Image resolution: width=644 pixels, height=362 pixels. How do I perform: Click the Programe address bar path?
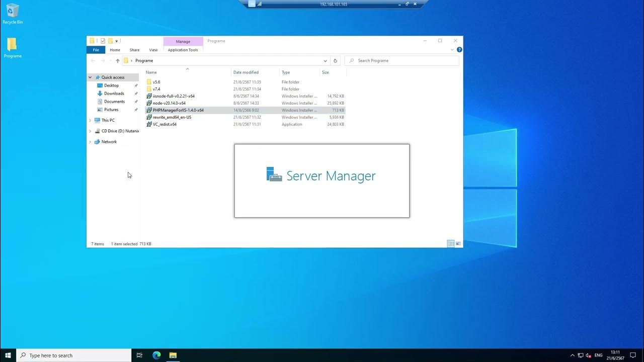(144, 61)
